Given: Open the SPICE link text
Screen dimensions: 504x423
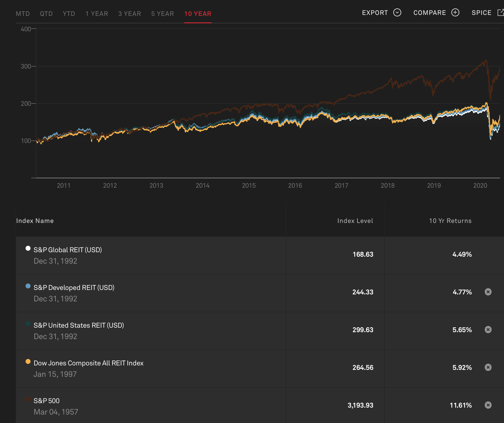Looking at the screenshot, I should [x=482, y=13].
